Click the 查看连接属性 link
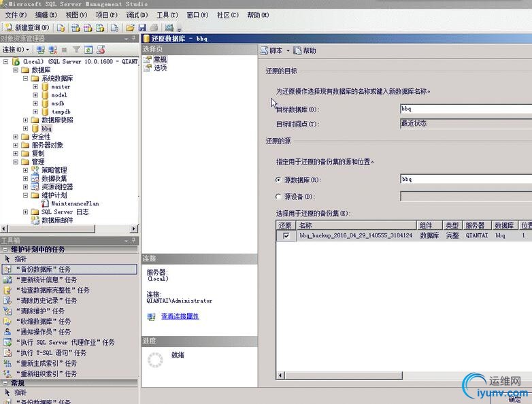This screenshot has width=532, height=404. [x=180, y=316]
